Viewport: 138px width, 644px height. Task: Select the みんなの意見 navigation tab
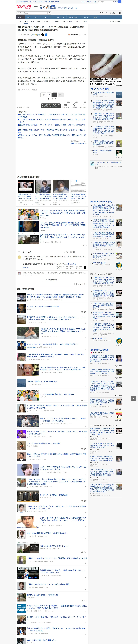73,17
